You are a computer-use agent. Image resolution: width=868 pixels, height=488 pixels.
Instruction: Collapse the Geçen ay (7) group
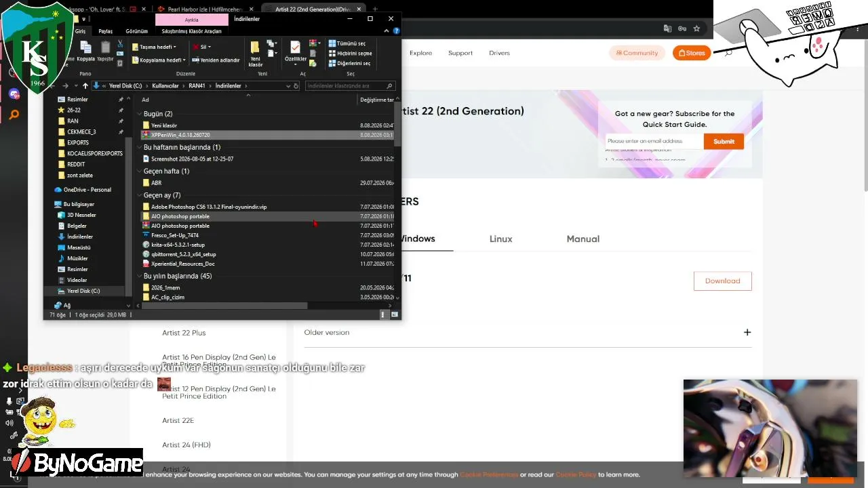point(139,195)
